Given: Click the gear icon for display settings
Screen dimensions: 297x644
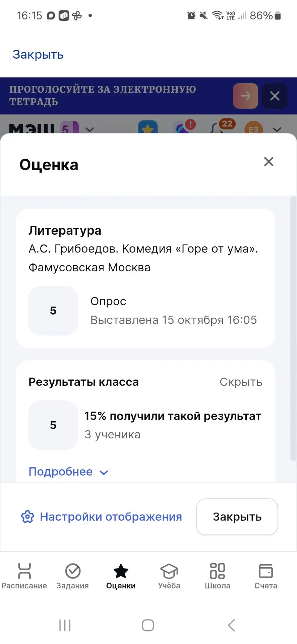Looking at the screenshot, I should (27, 517).
